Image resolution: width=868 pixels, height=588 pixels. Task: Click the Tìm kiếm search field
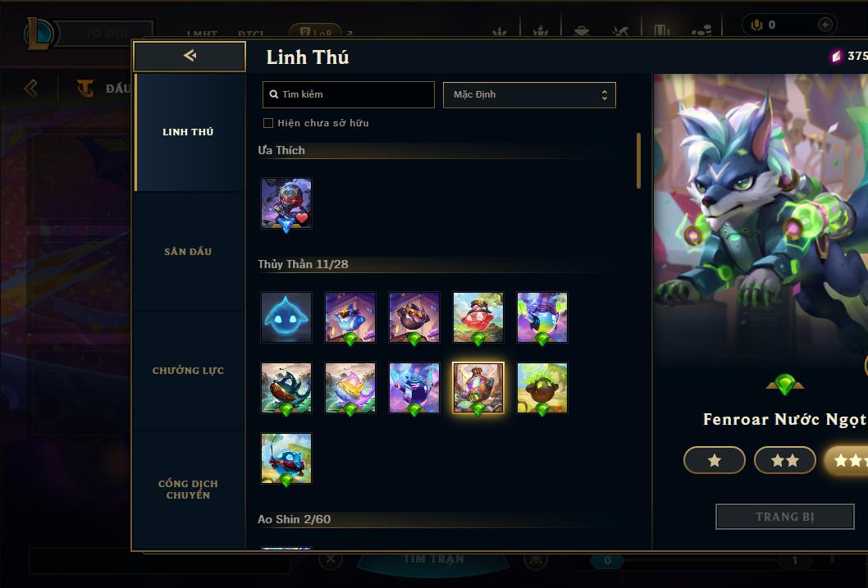(x=348, y=94)
